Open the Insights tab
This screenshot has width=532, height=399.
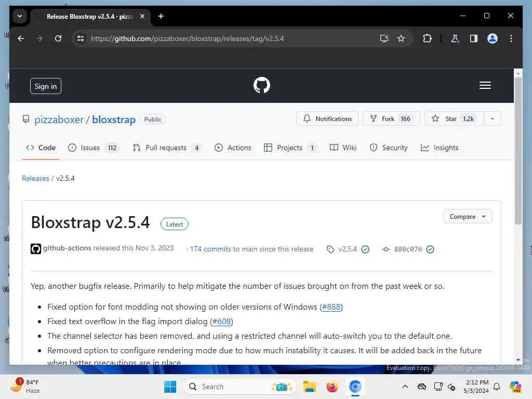pyautogui.click(x=440, y=148)
